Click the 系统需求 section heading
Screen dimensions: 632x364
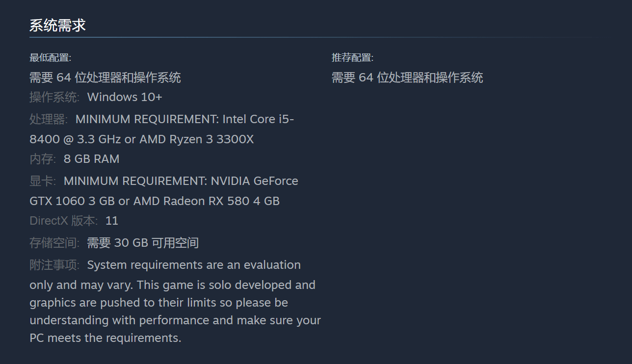(x=57, y=26)
